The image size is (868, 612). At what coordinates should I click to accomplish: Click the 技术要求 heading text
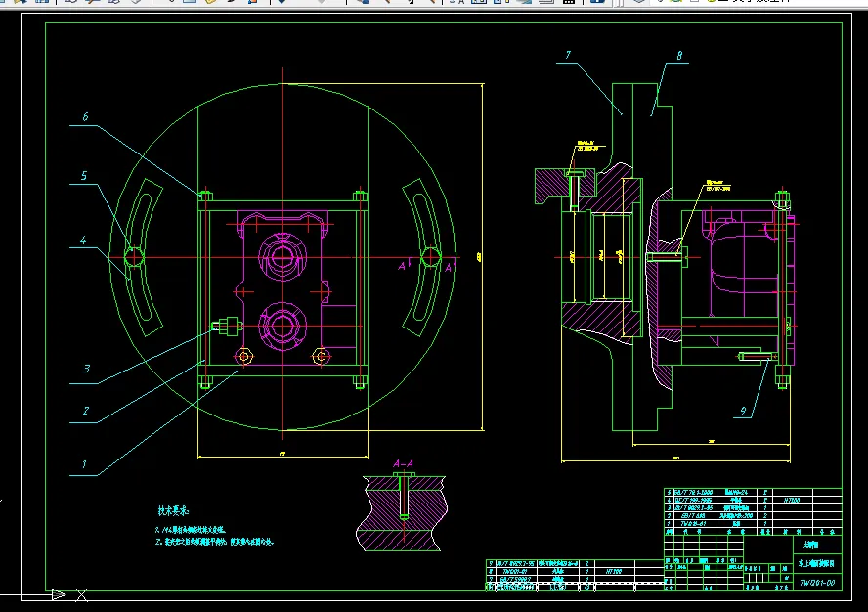173,510
